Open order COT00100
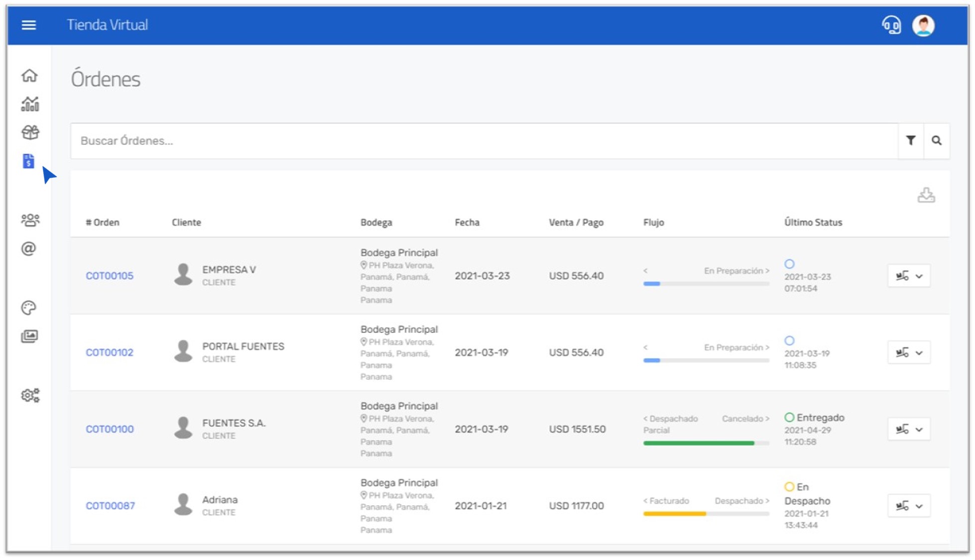 (x=110, y=429)
